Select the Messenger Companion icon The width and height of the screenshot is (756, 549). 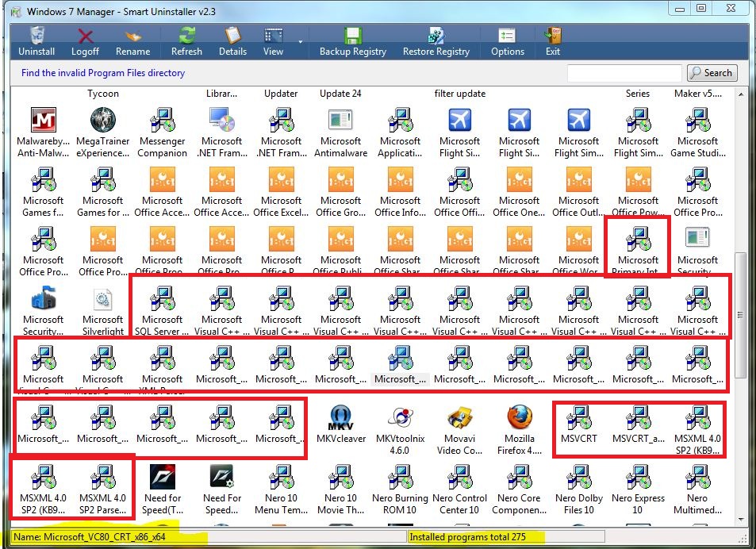[x=163, y=120]
